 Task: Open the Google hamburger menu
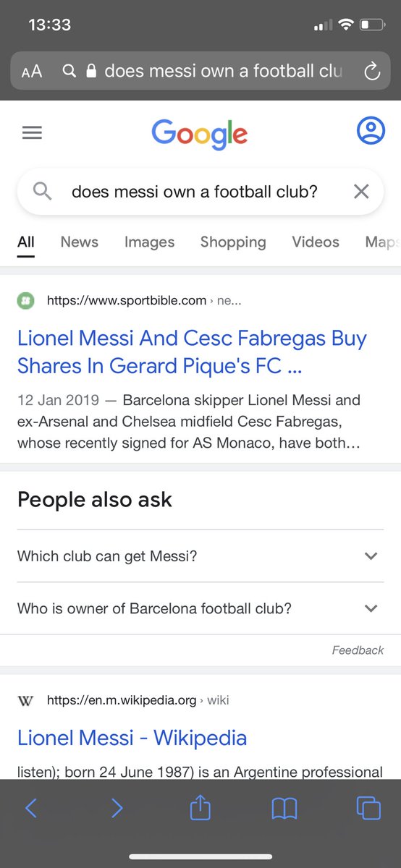click(32, 133)
